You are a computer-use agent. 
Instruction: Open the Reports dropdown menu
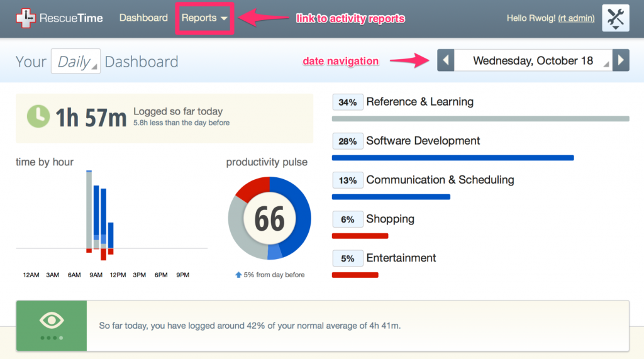tap(204, 18)
